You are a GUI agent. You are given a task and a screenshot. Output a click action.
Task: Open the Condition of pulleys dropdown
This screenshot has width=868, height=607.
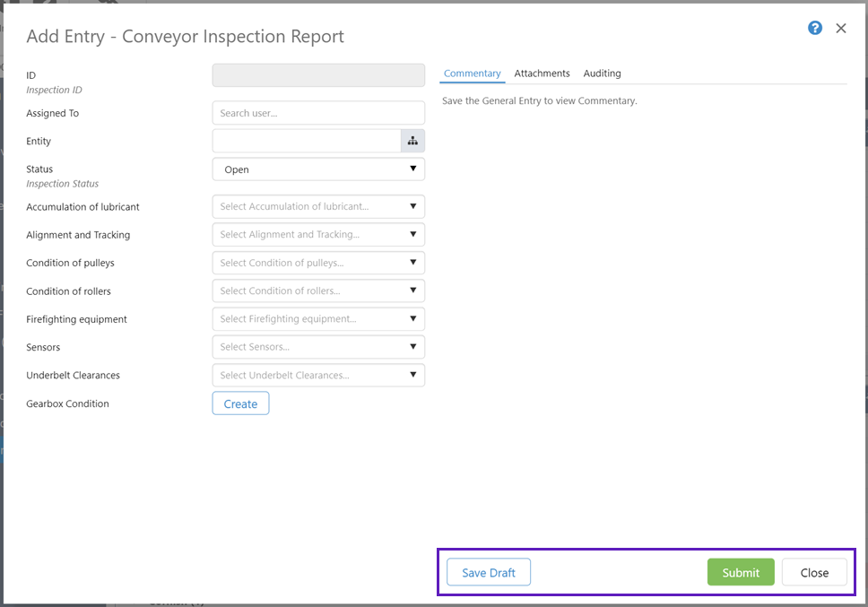318,263
